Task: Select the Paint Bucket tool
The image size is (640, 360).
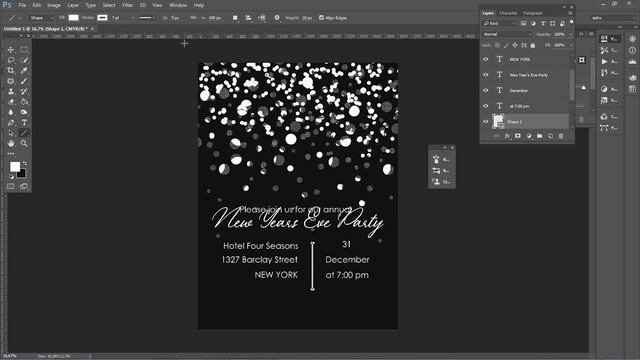Action: point(24,102)
